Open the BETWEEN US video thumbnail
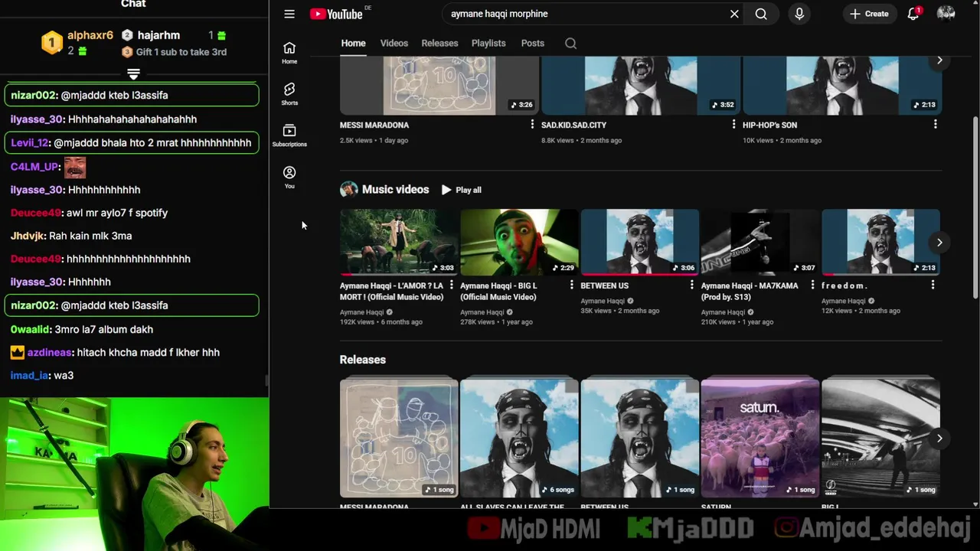Image resolution: width=980 pixels, height=551 pixels. pyautogui.click(x=639, y=242)
